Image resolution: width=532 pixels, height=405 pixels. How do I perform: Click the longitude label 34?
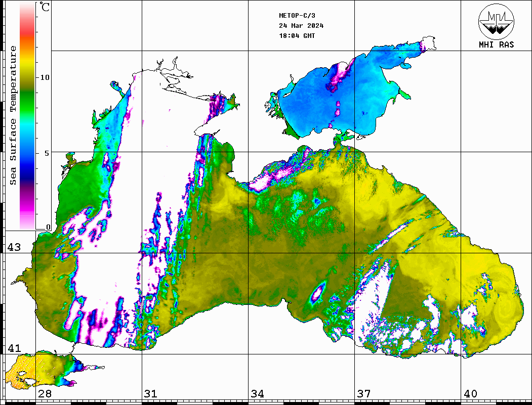[x=257, y=393]
